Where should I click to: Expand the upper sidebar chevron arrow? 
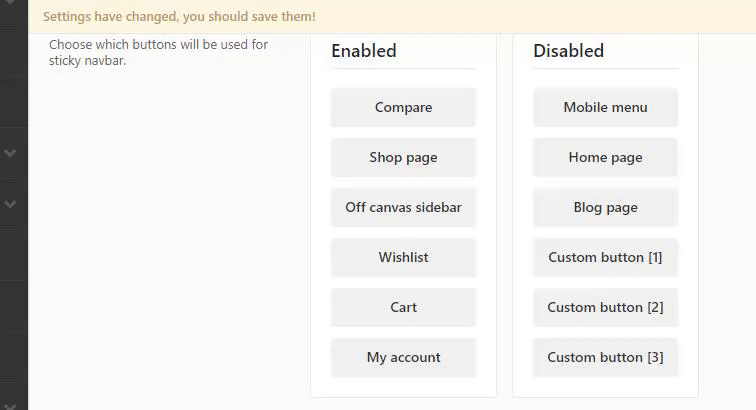click(x=11, y=153)
